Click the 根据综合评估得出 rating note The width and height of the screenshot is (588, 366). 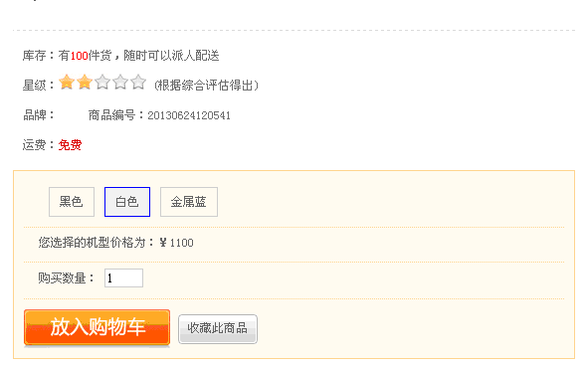pos(206,86)
